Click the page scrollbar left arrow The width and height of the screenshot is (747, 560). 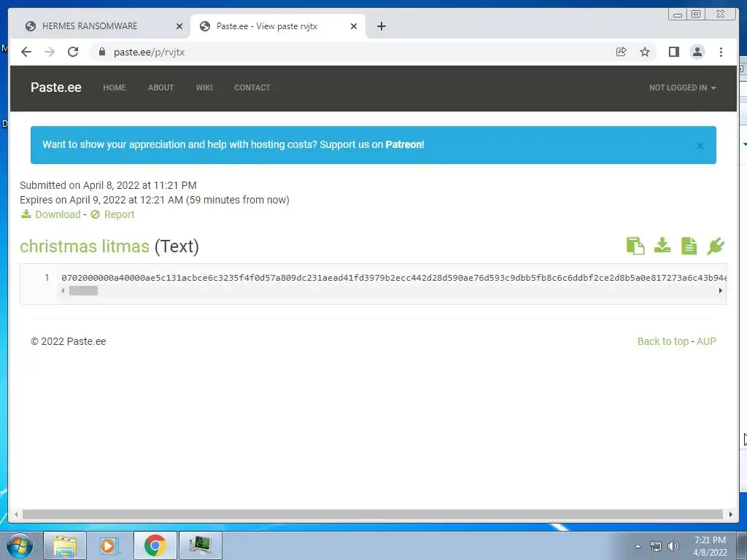click(x=16, y=514)
